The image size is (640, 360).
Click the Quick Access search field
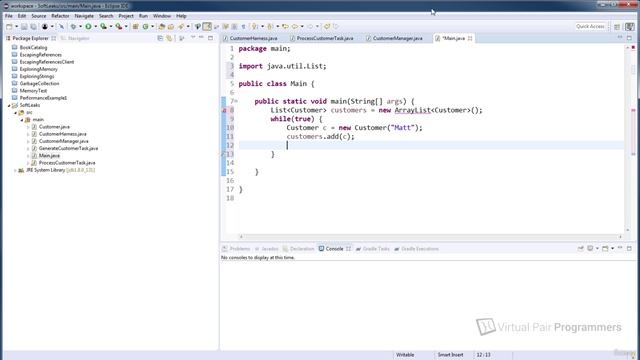click(590, 27)
